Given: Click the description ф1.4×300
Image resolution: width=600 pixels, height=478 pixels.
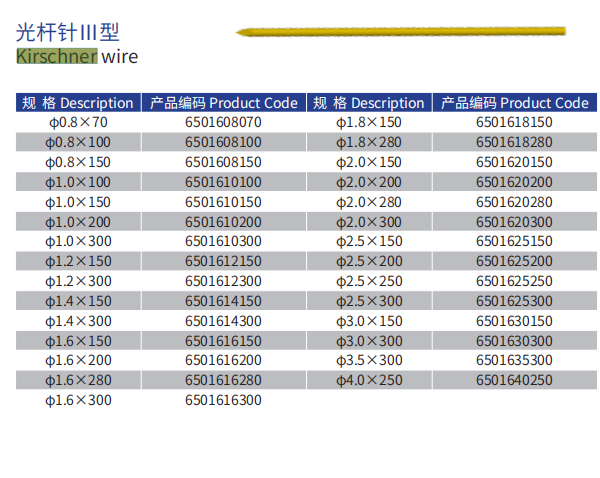Looking at the screenshot, I should (x=78, y=321).
